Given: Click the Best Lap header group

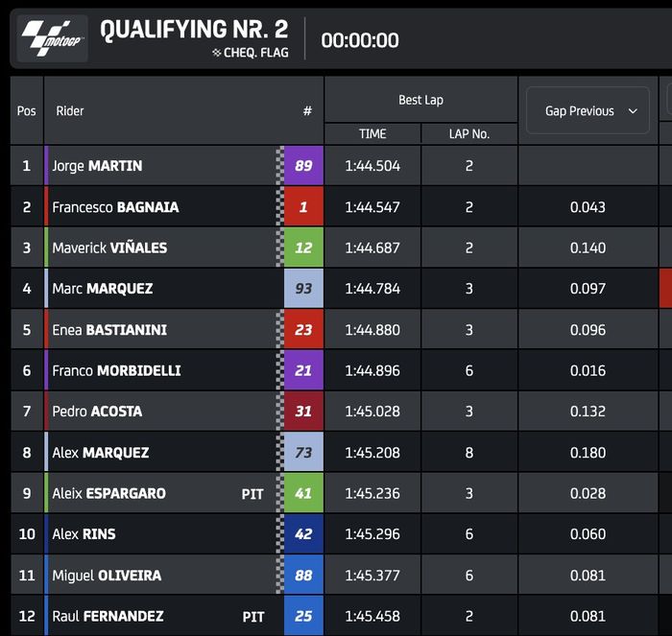Looking at the screenshot, I should [420, 100].
